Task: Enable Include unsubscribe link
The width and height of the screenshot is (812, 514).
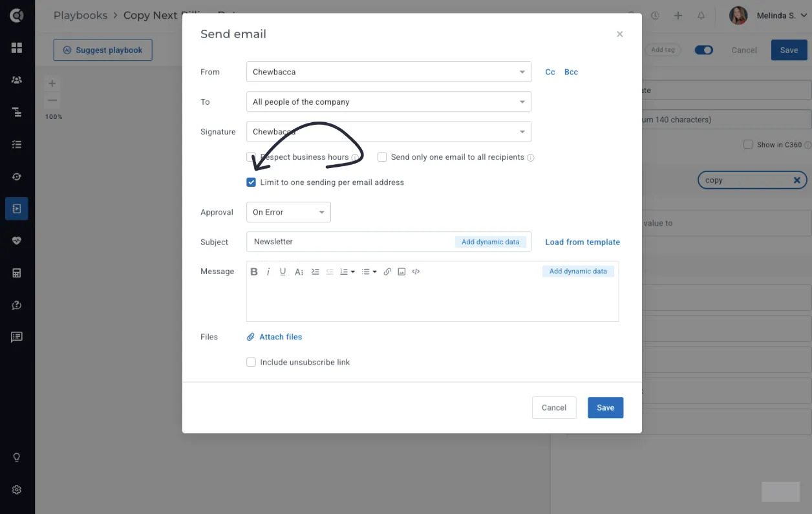Action: [251, 362]
